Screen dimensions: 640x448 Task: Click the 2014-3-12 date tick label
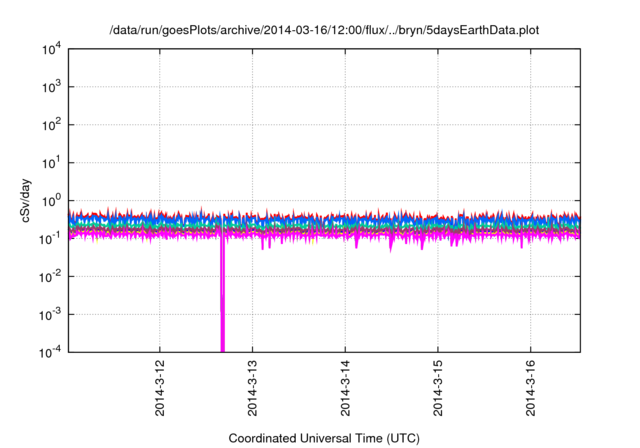pos(160,388)
